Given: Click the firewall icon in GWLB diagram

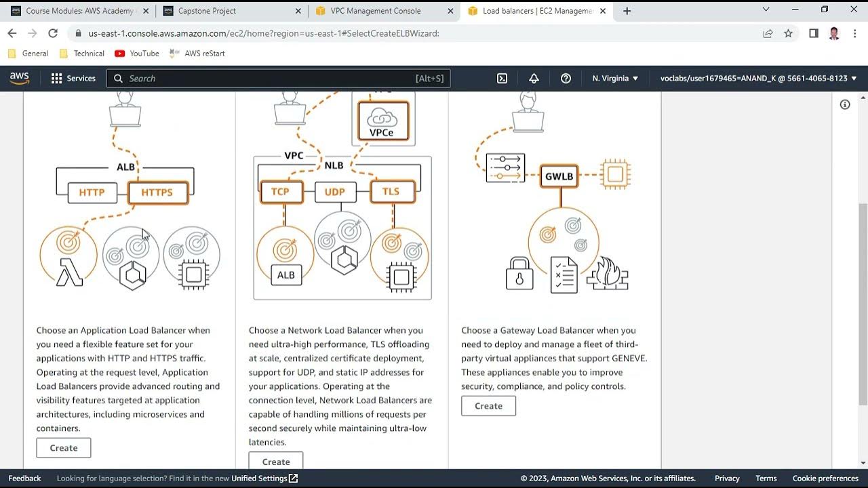Looking at the screenshot, I should (x=608, y=273).
